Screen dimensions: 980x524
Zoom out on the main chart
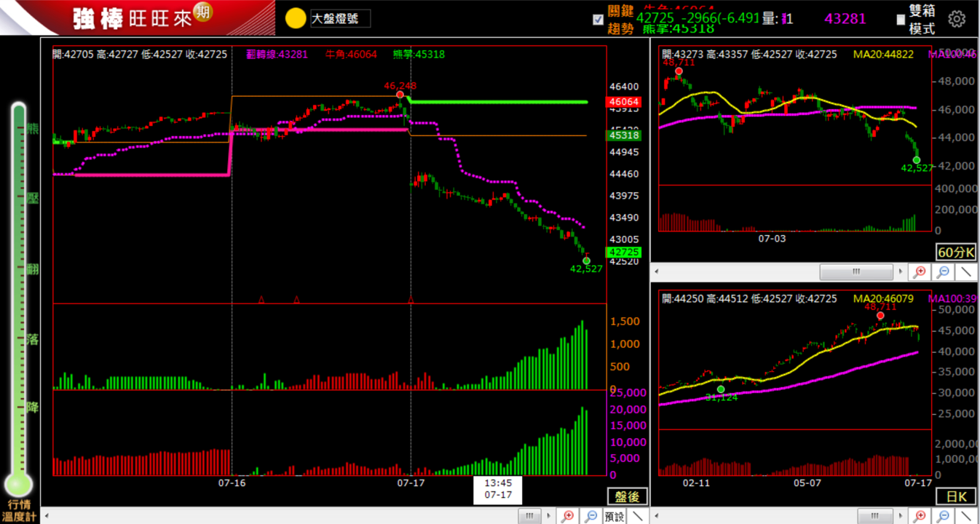(590, 516)
